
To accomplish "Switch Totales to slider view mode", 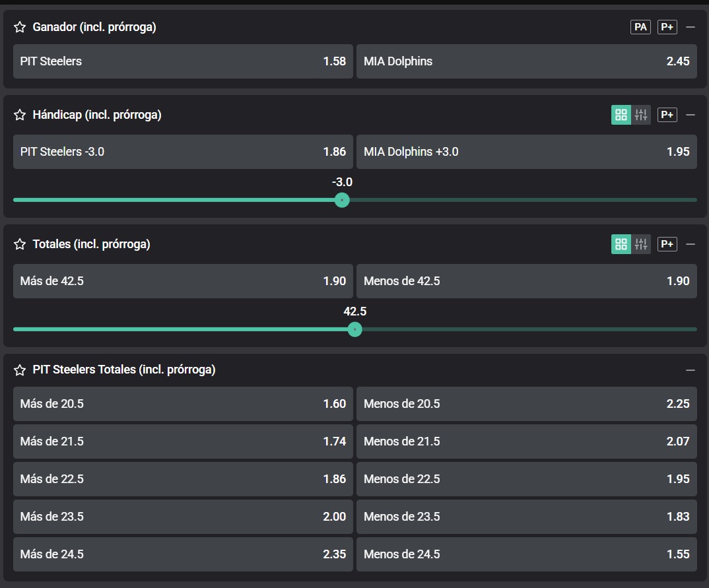I will point(641,244).
